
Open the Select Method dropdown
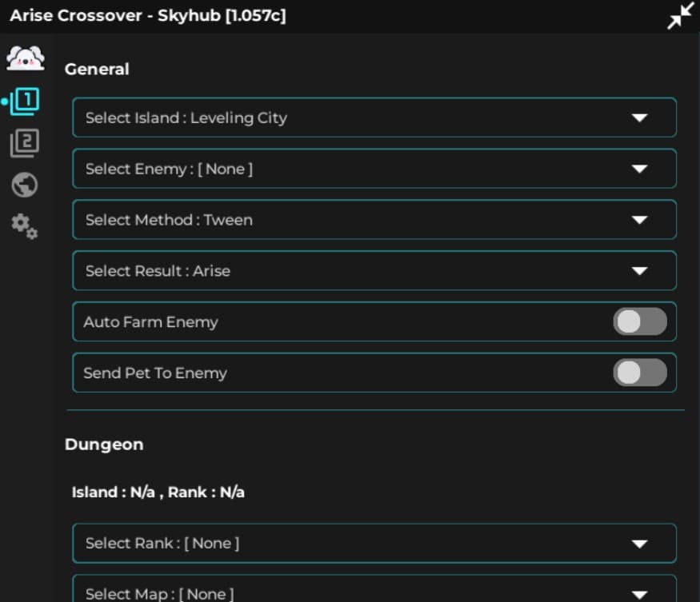pos(374,220)
